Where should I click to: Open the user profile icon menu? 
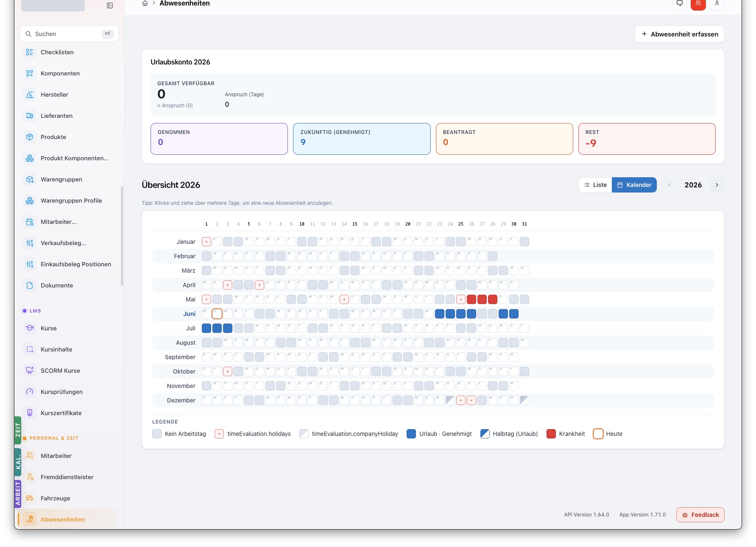click(717, 4)
